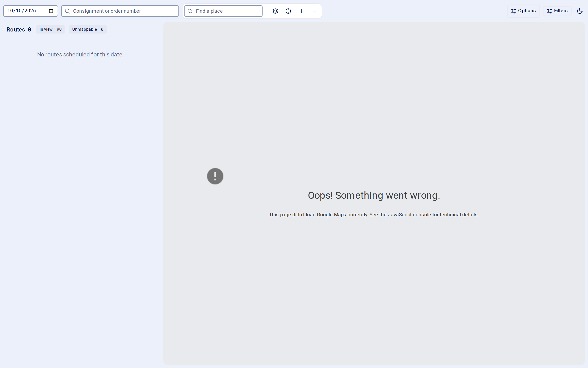Zoom in using the plus icon
The image size is (588, 368).
click(x=301, y=11)
